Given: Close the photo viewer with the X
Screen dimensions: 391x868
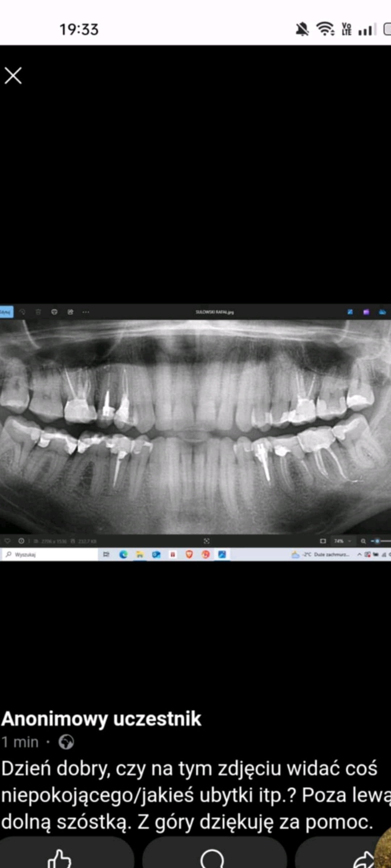Looking at the screenshot, I should click(x=13, y=76).
